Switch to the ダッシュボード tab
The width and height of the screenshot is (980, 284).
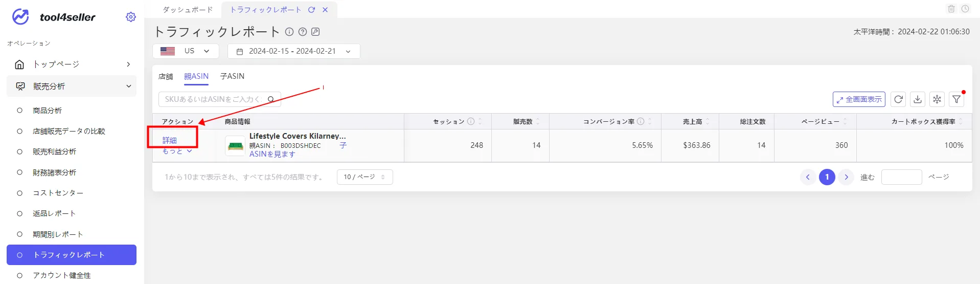(x=188, y=10)
